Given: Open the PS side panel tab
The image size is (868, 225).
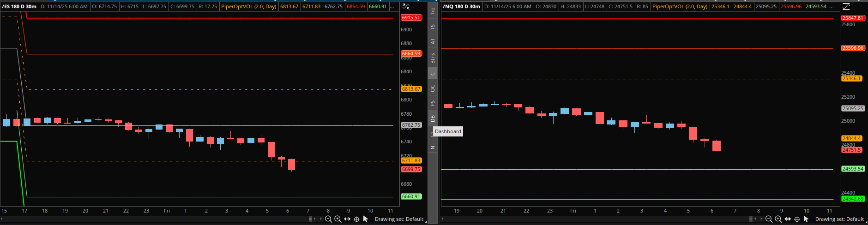Looking at the screenshot, I should (433, 103).
